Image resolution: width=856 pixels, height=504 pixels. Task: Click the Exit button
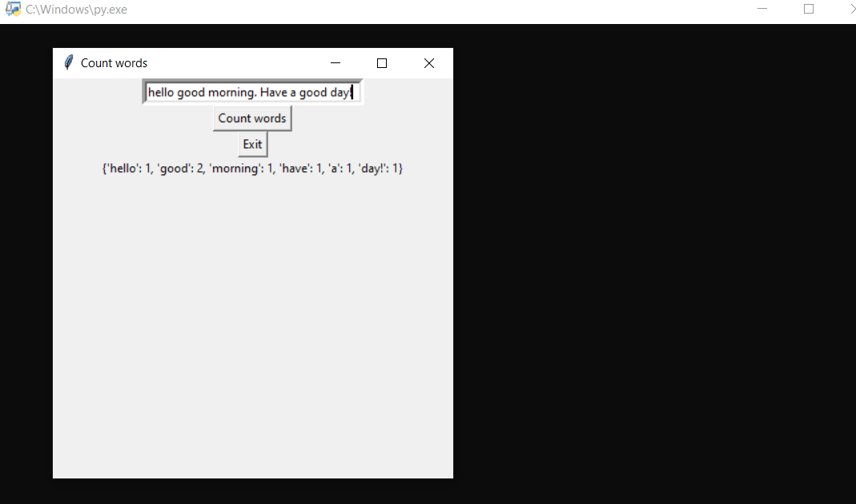tap(252, 144)
